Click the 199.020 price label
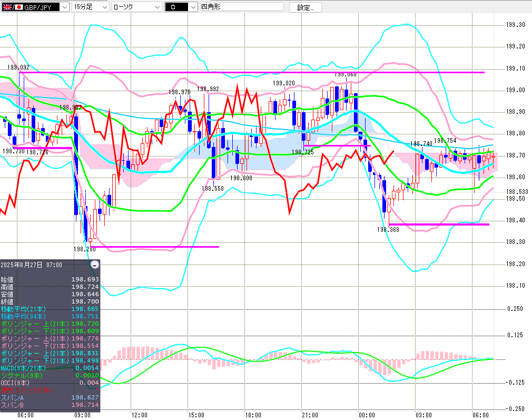 coord(283,83)
